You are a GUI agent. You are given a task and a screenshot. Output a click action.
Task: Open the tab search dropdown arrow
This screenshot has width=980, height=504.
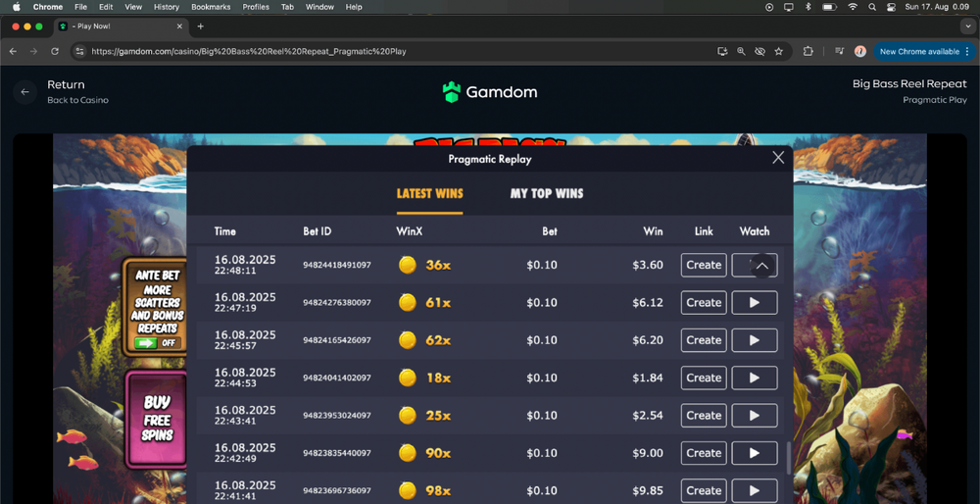pos(967,26)
